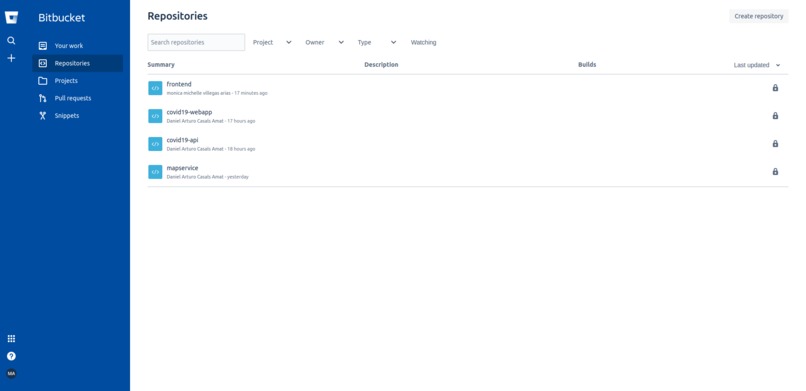The width and height of the screenshot is (806, 391).
Task: Click the Repositories code icon in sidebar
Action: pyautogui.click(x=43, y=63)
